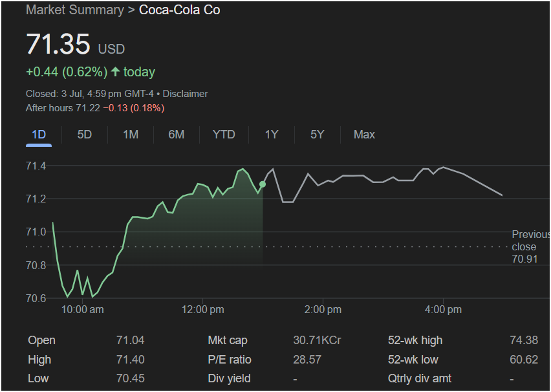This screenshot has height=392, width=551.
Task: Click the 52-wk high value 74.38
Action: point(524,340)
